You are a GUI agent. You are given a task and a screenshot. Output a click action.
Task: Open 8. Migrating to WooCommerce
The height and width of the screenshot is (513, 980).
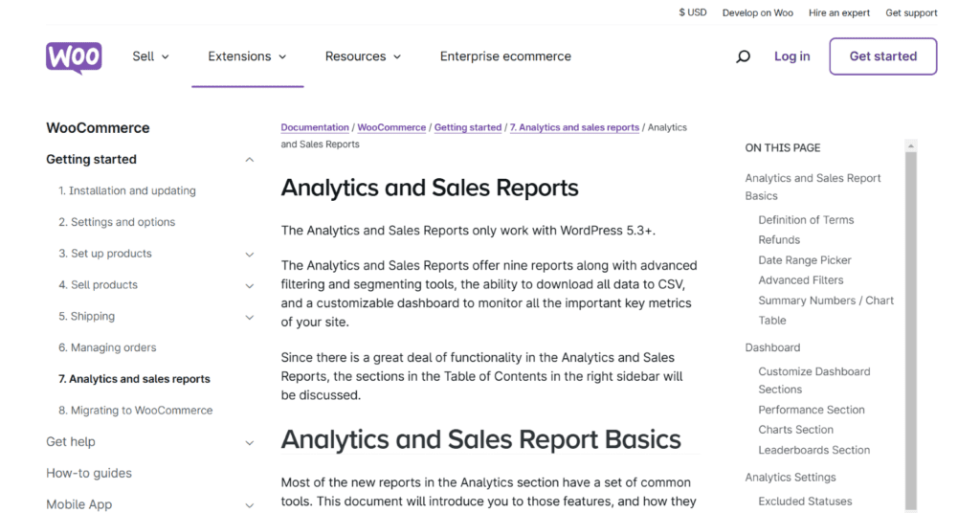click(136, 410)
